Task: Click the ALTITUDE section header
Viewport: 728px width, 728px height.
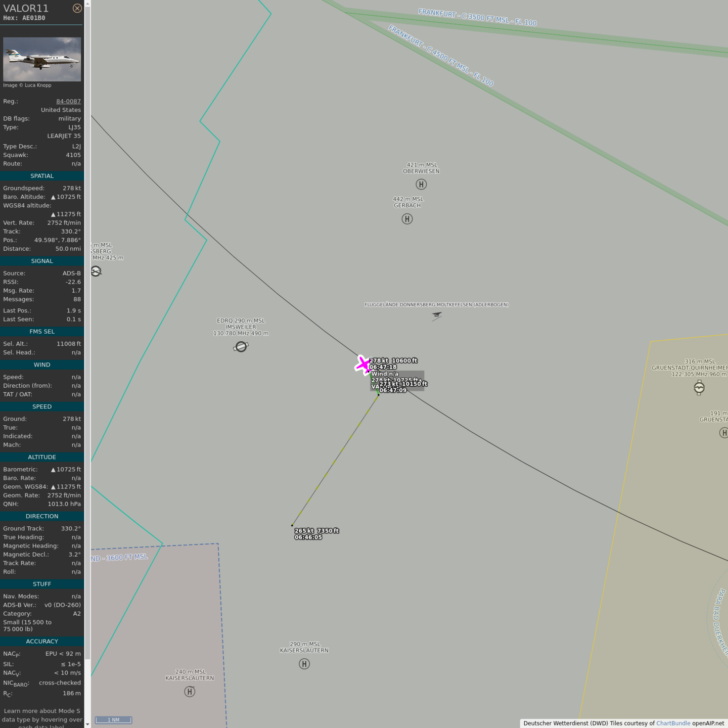Action: click(42, 457)
